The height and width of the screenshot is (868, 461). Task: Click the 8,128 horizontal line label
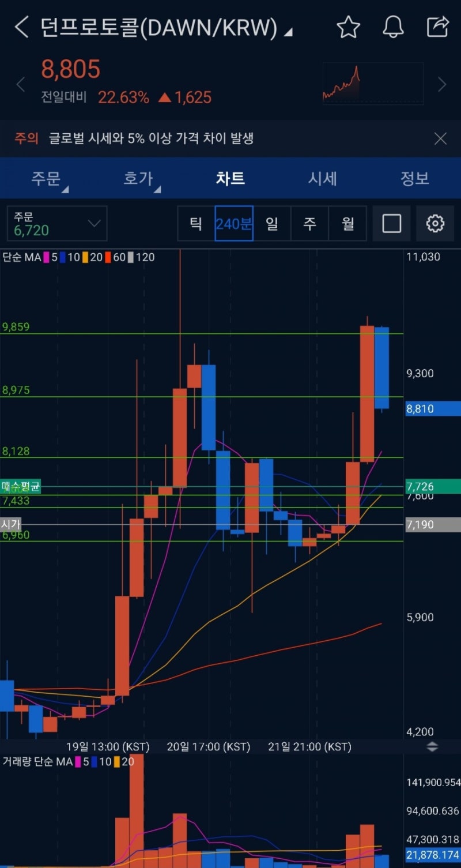16,452
